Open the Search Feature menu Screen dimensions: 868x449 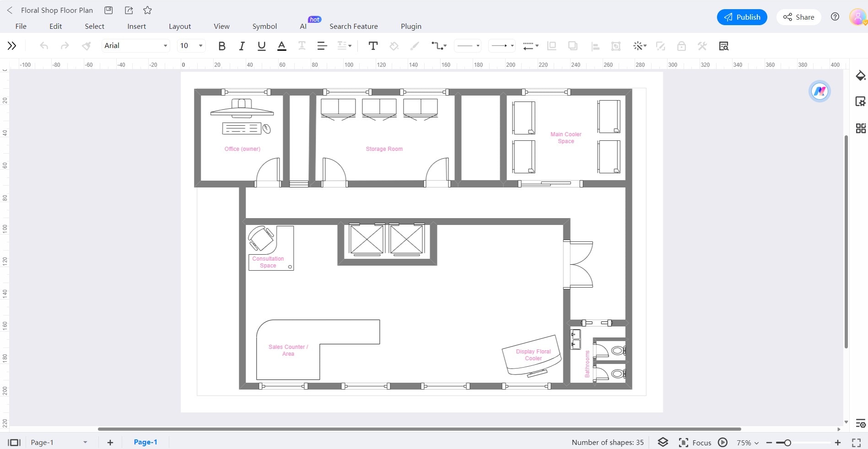click(x=354, y=26)
